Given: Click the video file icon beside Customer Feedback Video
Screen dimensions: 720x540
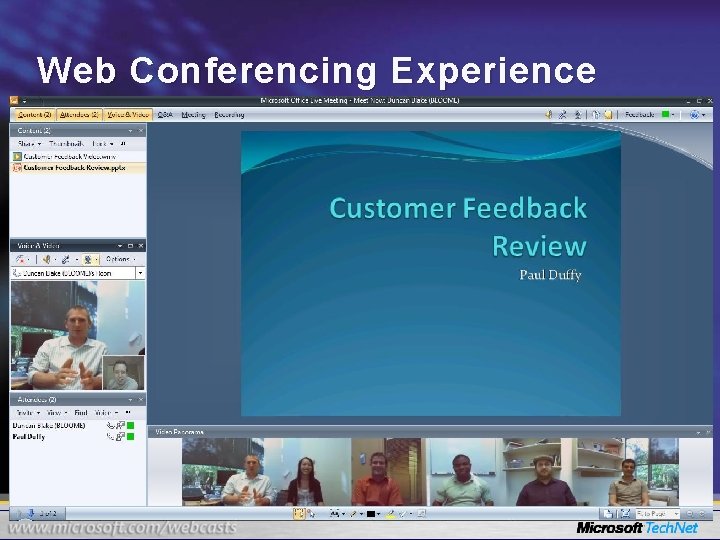Looking at the screenshot, I should pyautogui.click(x=17, y=157).
